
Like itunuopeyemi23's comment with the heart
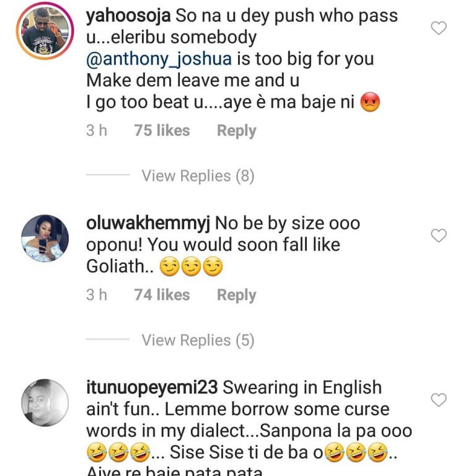click(x=439, y=400)
